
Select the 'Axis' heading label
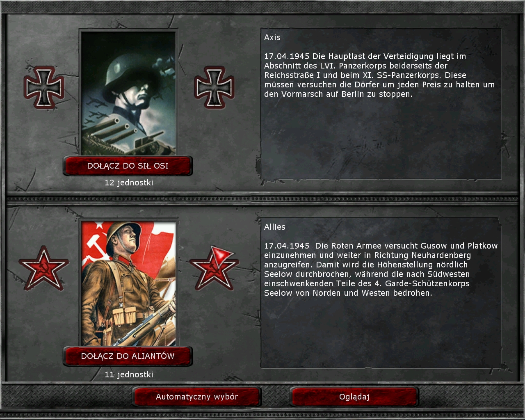[x=272, y=37]
